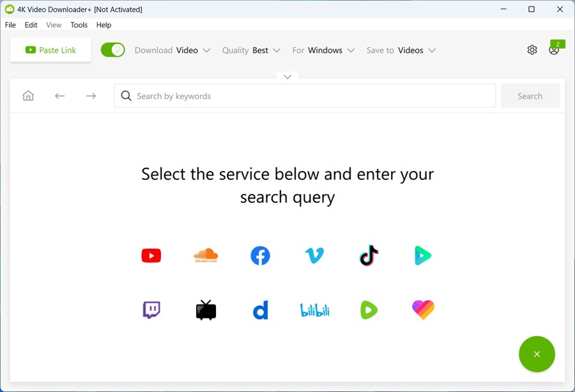Open TikTok service search
Screen dimensions: 575x392
point(369,255)
